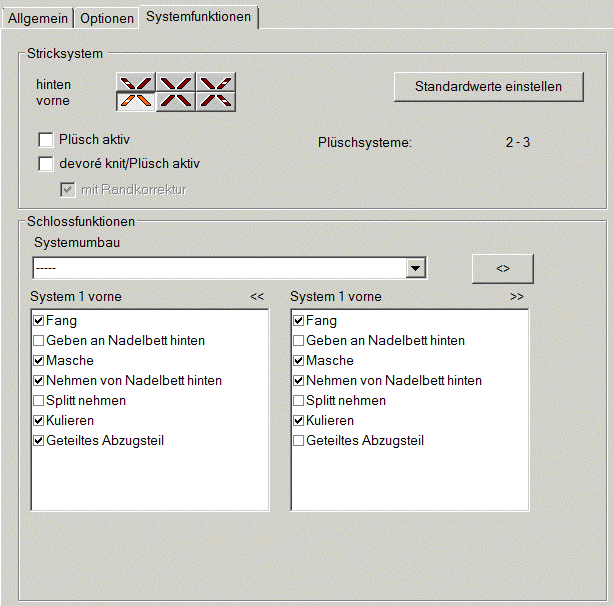Toggle devoré knit/Plüsch aktiv checkbox

(45, 163)
